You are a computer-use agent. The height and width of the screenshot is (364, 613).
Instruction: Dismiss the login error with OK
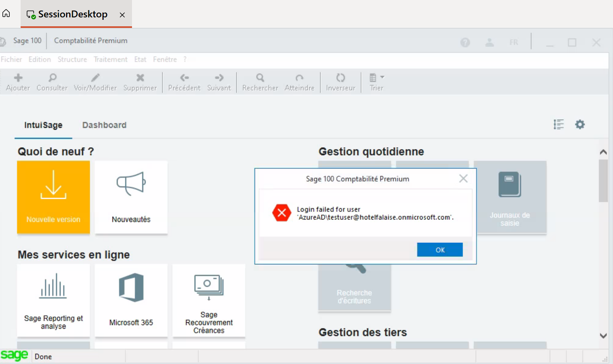pos(440,250)
